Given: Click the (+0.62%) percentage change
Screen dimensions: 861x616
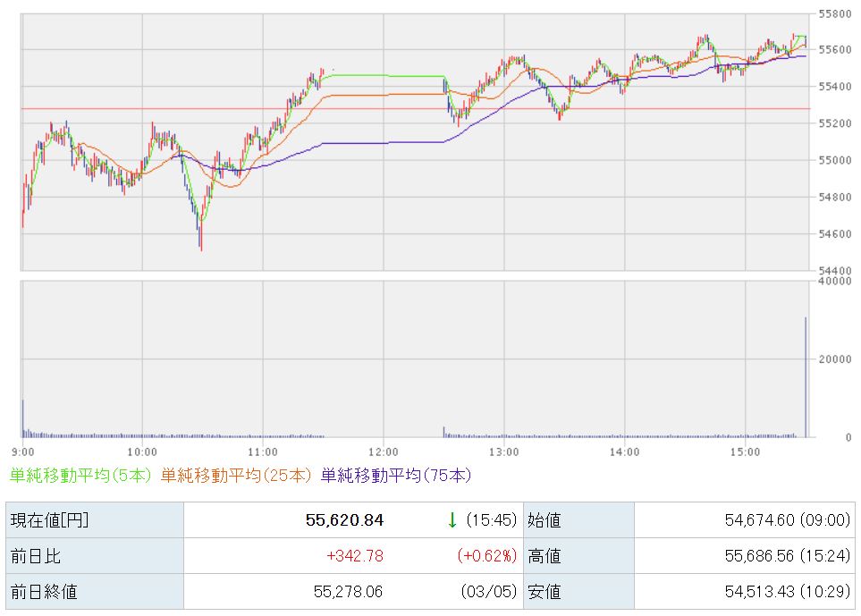Looking at the screenshot, I should 487,556.
